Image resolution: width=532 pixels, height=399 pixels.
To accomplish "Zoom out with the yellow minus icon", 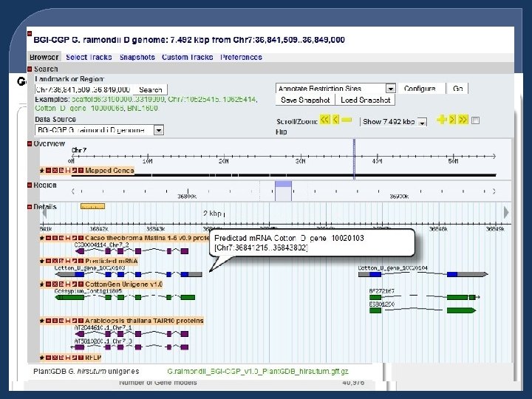I will tap(347, 120).
